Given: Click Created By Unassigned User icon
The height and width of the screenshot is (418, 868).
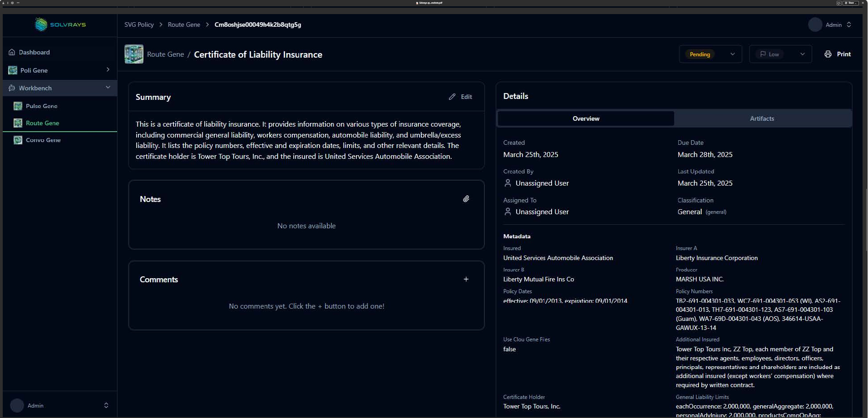Looking at the screenshot, I should click(508, 183).
